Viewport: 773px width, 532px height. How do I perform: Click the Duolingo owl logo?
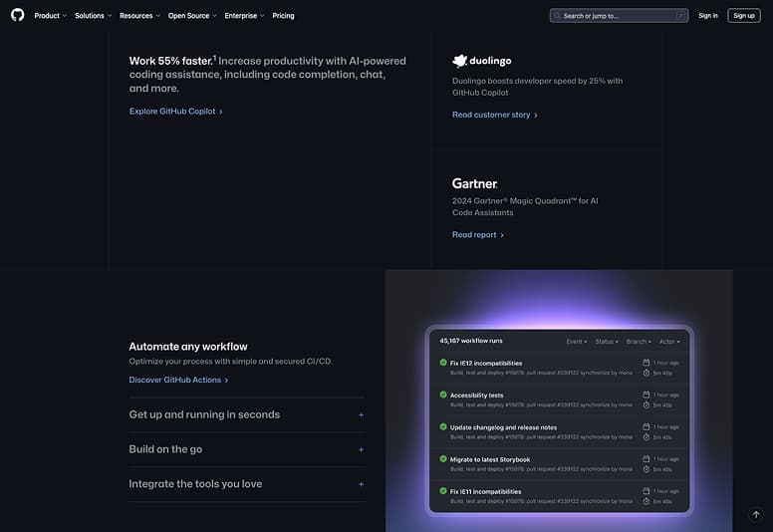tap(459, 61)
